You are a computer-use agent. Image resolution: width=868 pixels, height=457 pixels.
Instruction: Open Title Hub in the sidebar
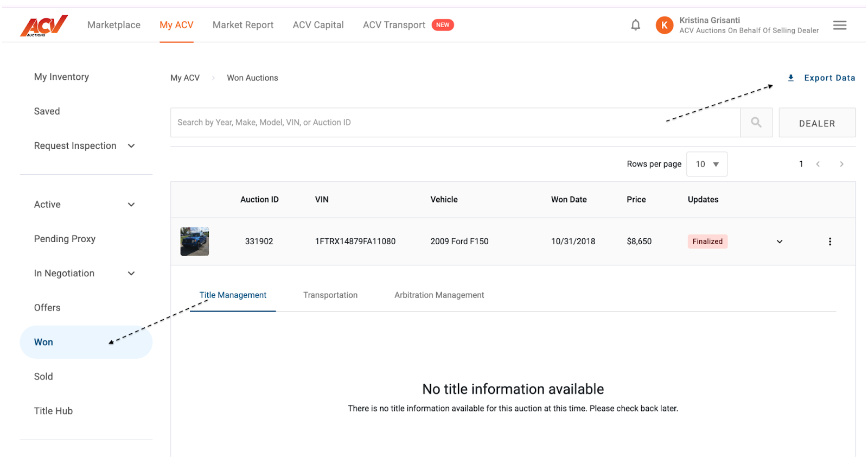53,411
